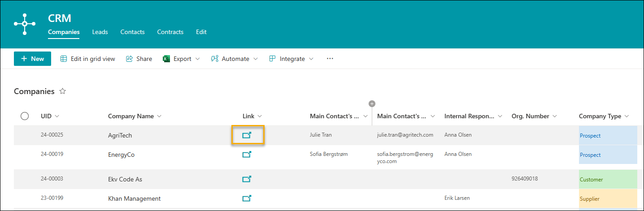The height and width of the screenshot is (211, 644).
Task: Click email sofia.bergstrom@energyco.com
Action: click(405, 158)
